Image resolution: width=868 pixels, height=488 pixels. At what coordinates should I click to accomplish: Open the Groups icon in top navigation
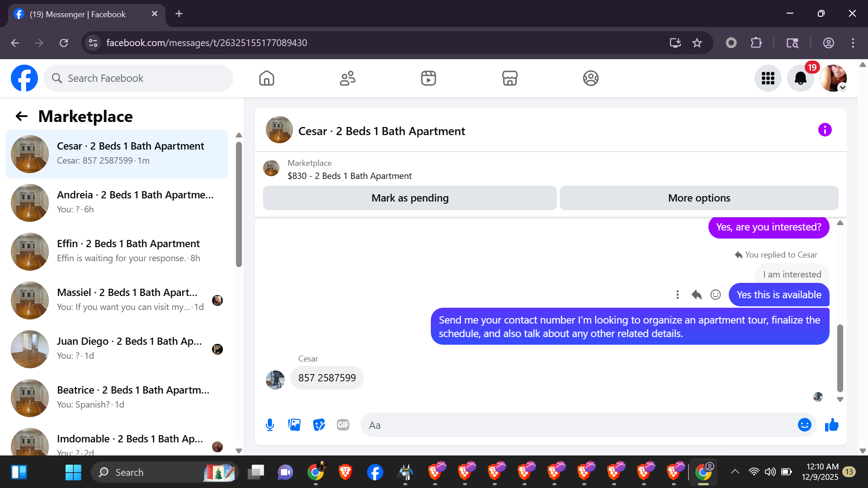tap(591, 78)
